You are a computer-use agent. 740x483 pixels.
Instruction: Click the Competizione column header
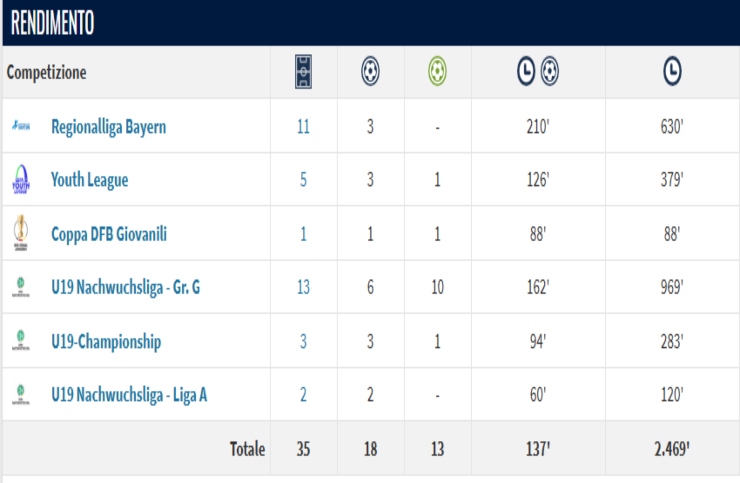click(x=47, y=73)
